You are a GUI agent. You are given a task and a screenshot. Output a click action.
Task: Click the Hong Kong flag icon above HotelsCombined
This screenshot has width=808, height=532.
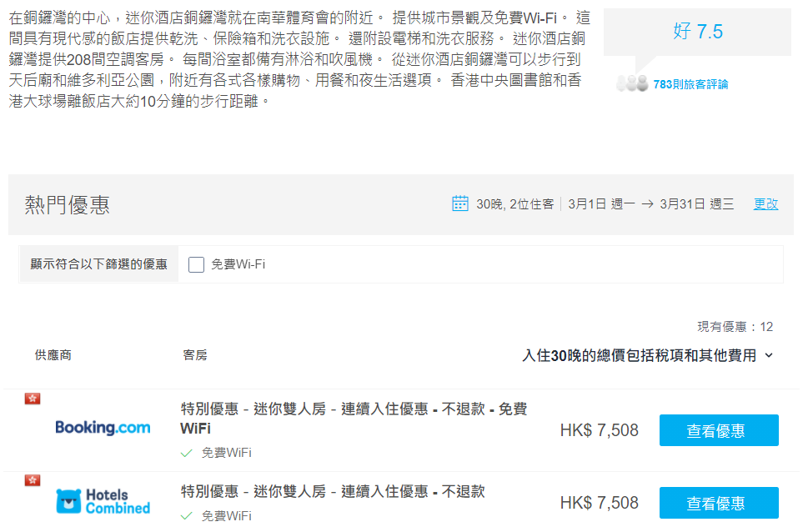(x=33, y=480)
